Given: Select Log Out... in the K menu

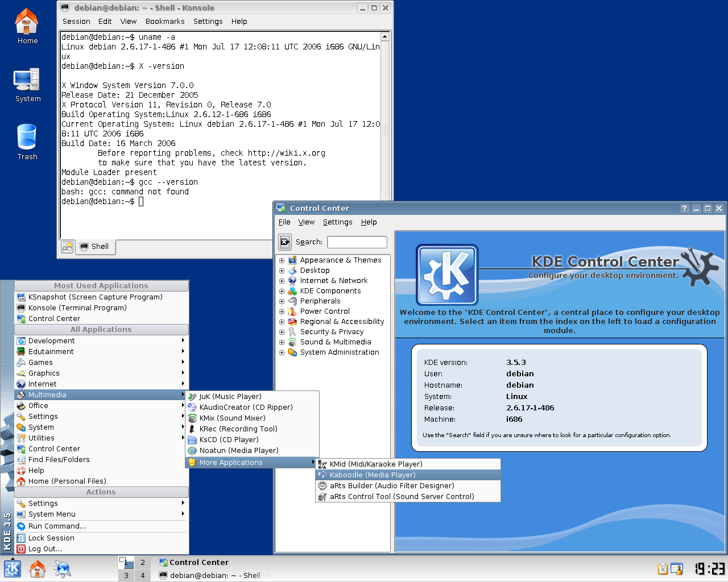Looking at the screenshot, I should [101, 549].
